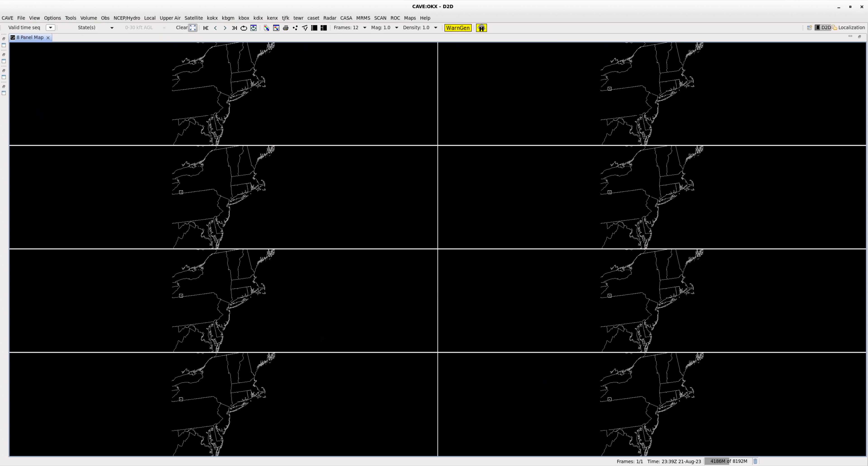Select the 8 Panel Map tab

click(x=30, y=37)
